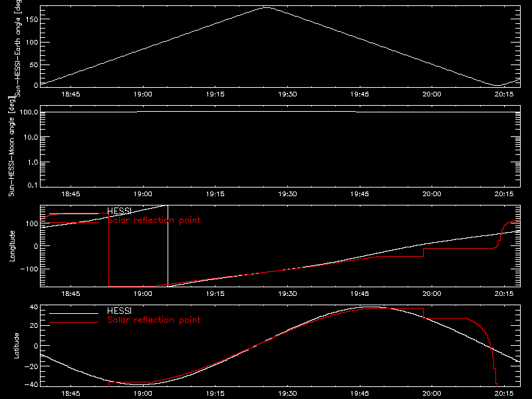Click the red vertical longitude drop line near 18:53
The image size is (532, 399).
[x=108, y=250]
